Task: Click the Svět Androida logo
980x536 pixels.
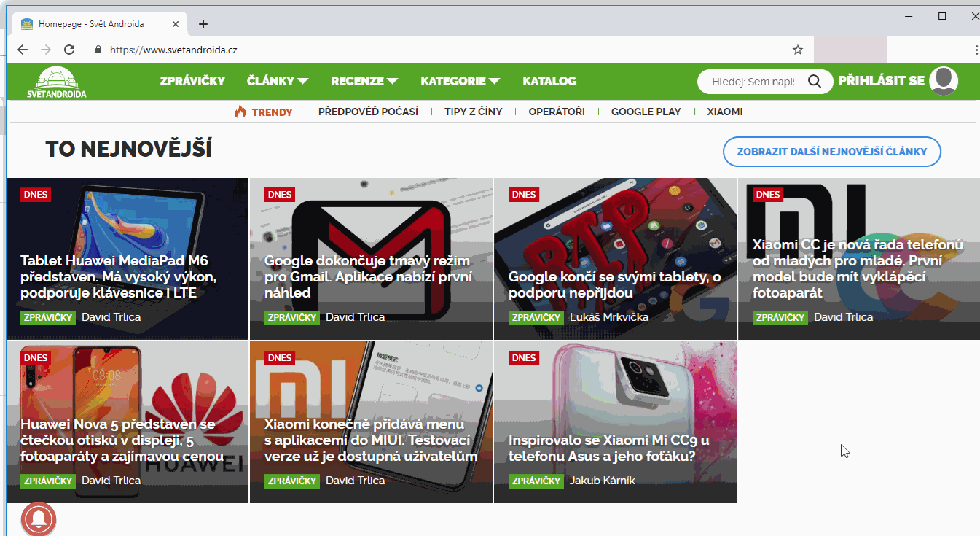Action: [x=56, y=82]
